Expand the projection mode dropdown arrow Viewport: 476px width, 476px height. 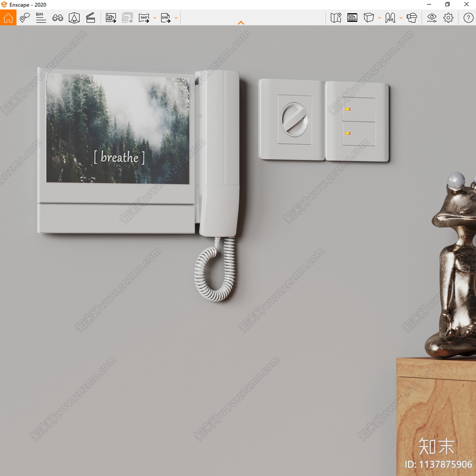pyautogui.click(x=380, y=18)
